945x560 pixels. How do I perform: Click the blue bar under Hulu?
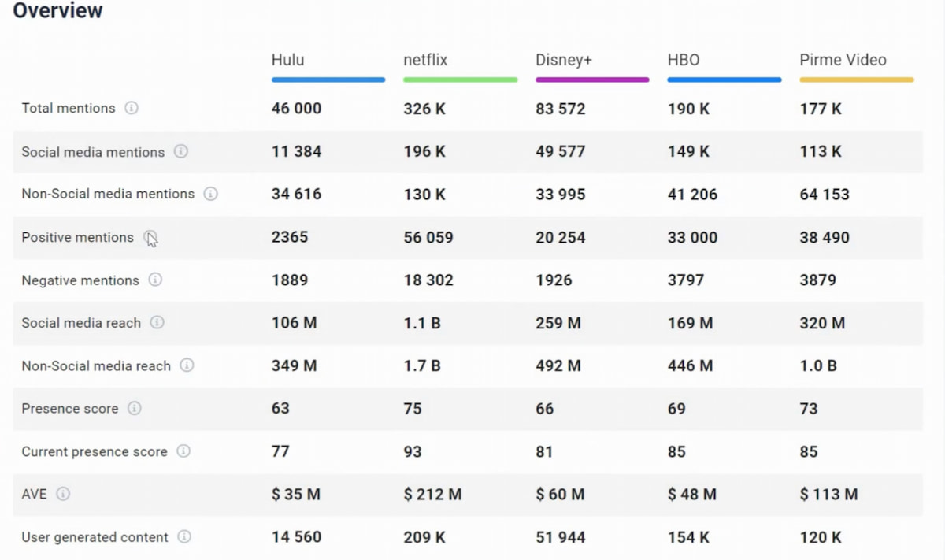(x=328, y=80)
